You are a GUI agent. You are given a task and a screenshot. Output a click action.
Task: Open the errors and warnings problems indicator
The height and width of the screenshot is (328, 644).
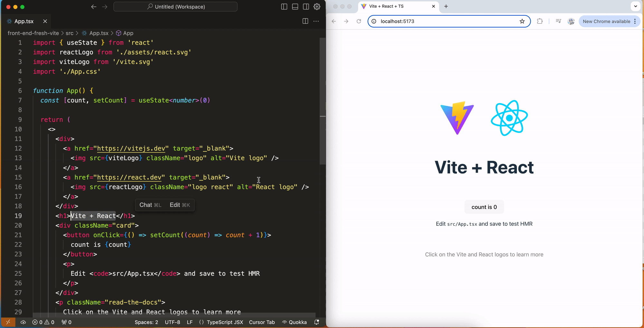pyautogui.click(x=43, y=322)
